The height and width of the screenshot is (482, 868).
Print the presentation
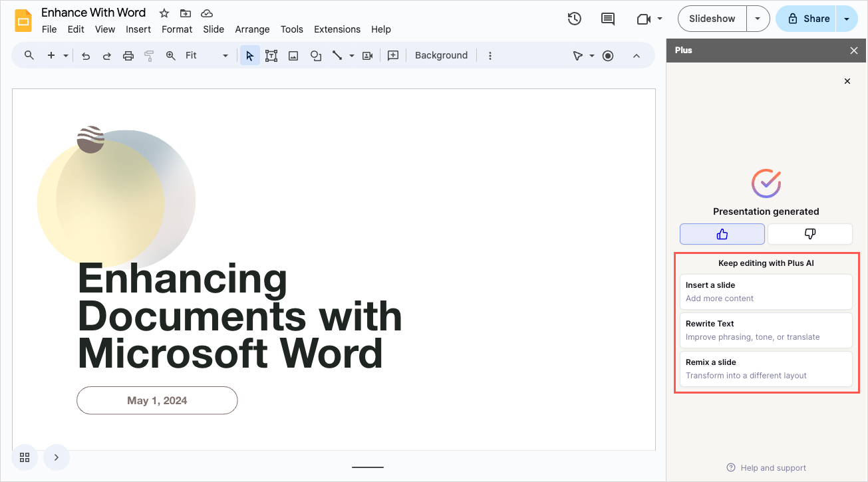coord(128,56)
